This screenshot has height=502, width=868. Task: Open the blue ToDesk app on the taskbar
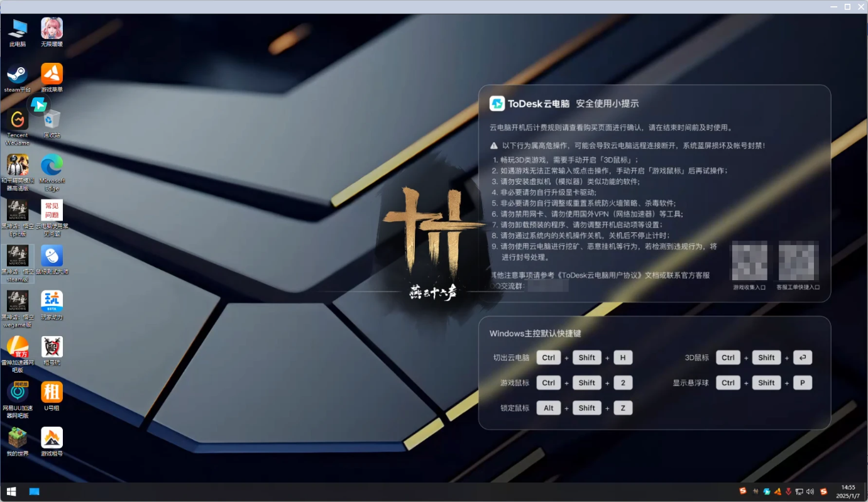(34, 491)
